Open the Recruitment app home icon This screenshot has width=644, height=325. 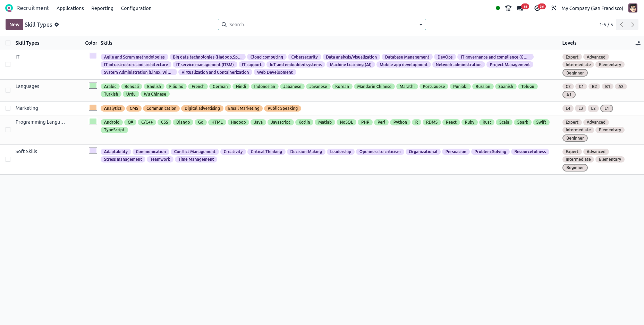click(9, 8)
